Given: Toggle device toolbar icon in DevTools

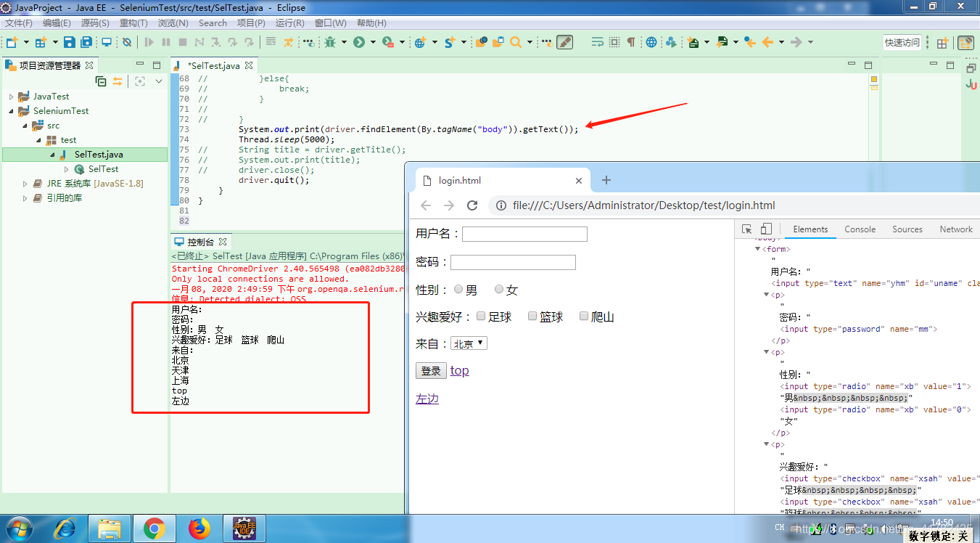Looking at the screenshot, I should click(766, 229).
